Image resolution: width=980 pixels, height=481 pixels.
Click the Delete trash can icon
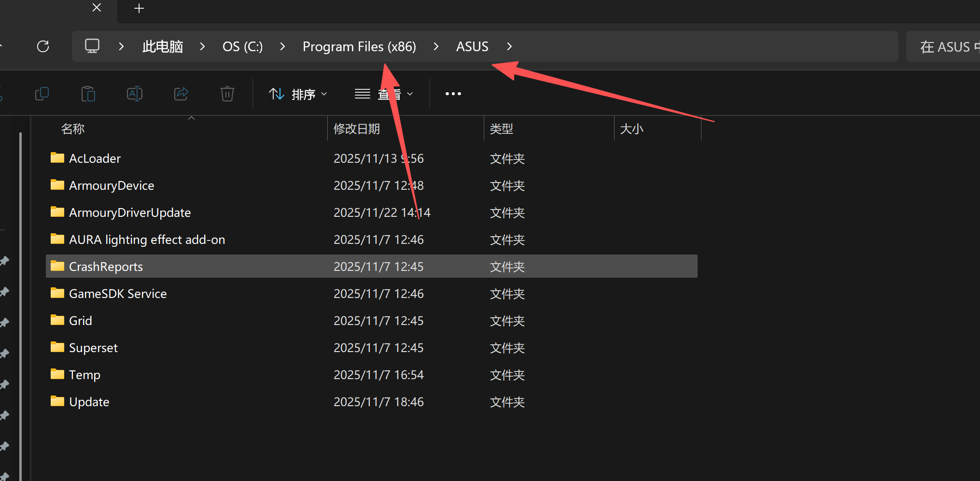[x=227, y=94]
